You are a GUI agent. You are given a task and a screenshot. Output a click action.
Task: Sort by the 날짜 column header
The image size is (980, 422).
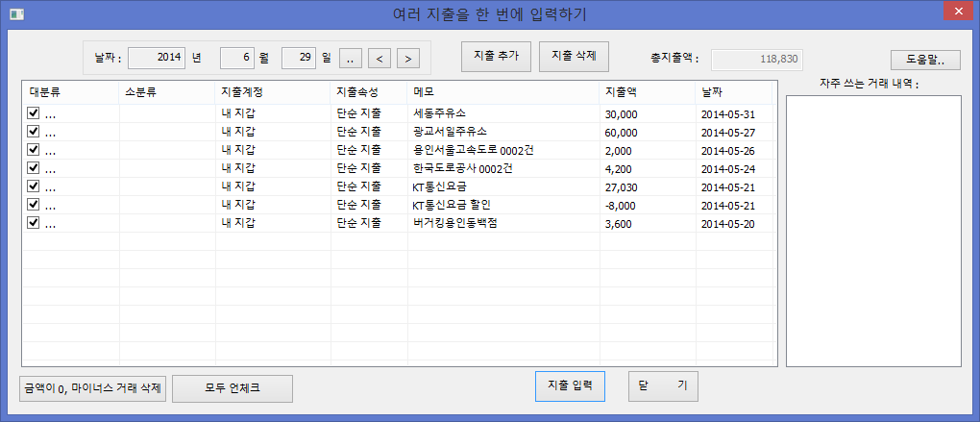[x=735, y=92]
